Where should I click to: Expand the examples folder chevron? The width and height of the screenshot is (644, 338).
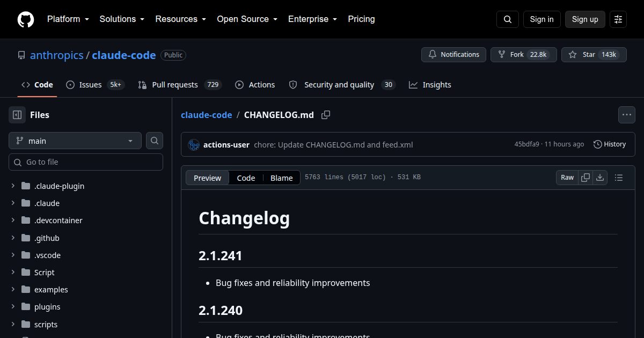[13, 290]
